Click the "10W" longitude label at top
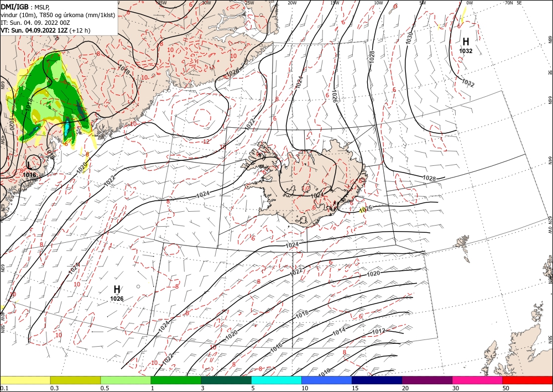 (x=378, y=3)
